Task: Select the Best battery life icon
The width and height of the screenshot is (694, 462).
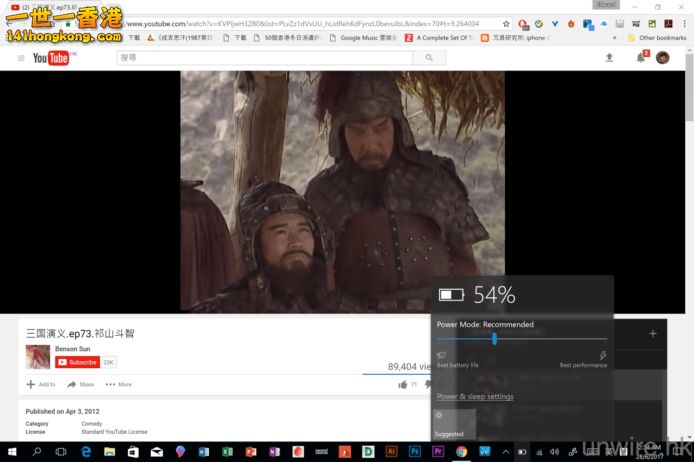Action: pyautogui.click(x=441, y=355)
